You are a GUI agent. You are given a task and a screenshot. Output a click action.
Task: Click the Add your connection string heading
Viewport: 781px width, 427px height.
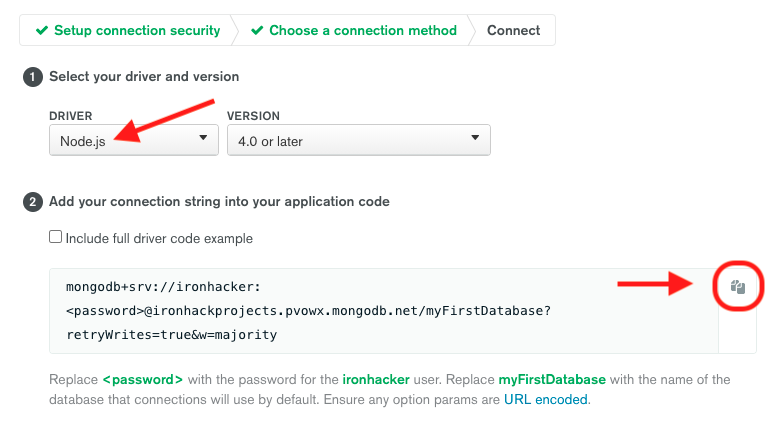pos(219,202)
